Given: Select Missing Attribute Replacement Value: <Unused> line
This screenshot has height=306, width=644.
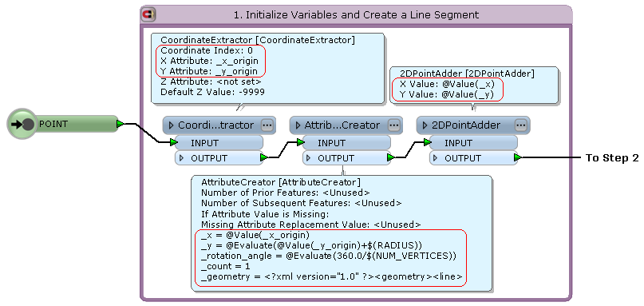Looking at the screenshot, I should click(x=311, y=225).
